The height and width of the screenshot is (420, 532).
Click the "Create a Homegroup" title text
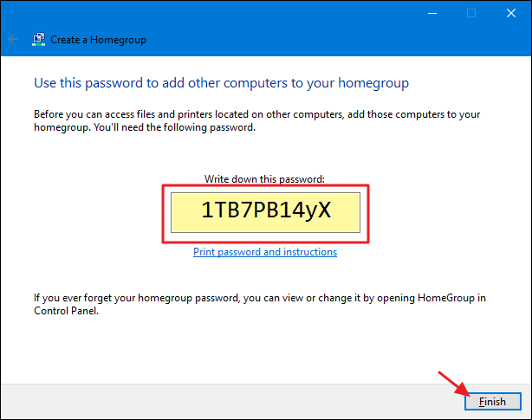[99, 40]
